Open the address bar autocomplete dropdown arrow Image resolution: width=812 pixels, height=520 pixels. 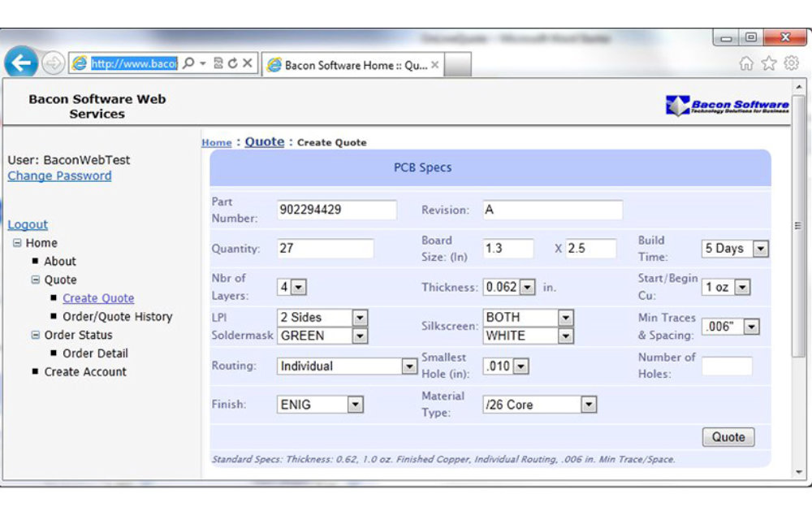203,63
